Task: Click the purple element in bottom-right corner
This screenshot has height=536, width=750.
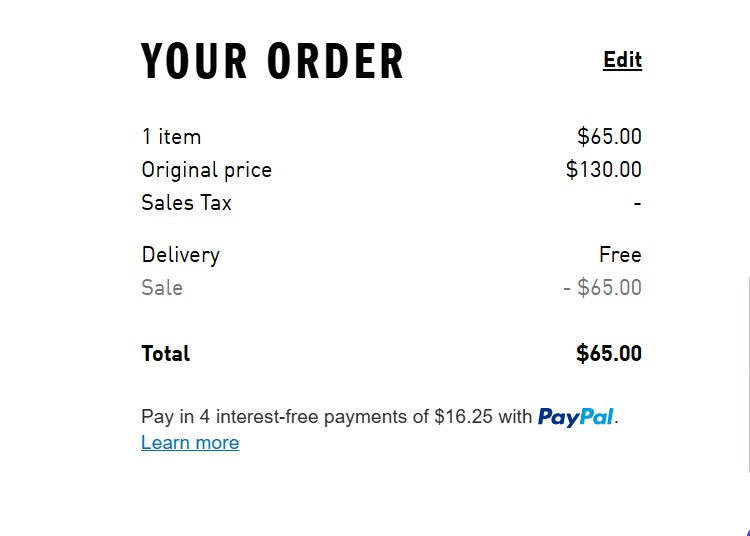Action: 747,532
